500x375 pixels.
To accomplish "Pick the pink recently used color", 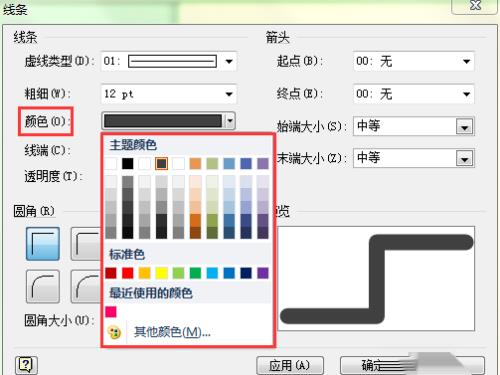I will pos(111,312).
